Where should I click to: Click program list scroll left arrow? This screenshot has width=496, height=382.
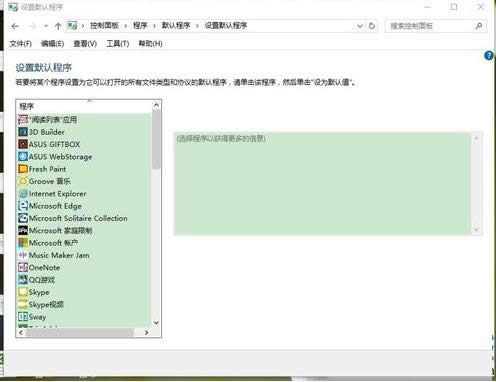pyautogui.click(x=21, y=332)
